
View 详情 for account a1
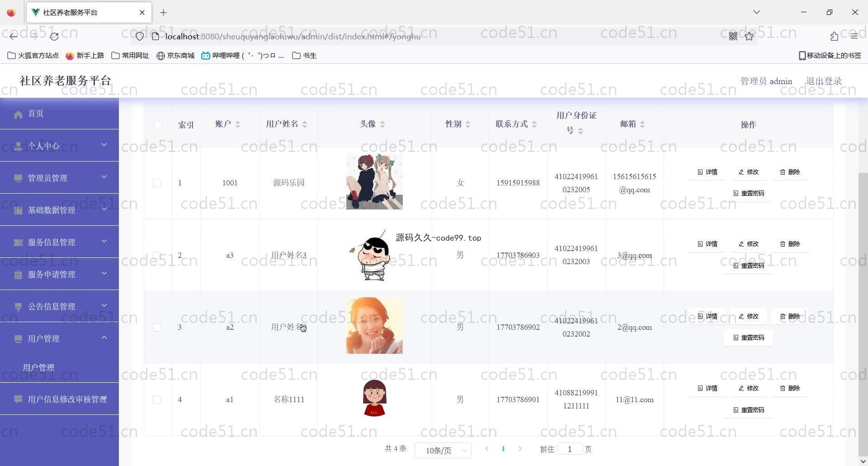pos(708,388)
